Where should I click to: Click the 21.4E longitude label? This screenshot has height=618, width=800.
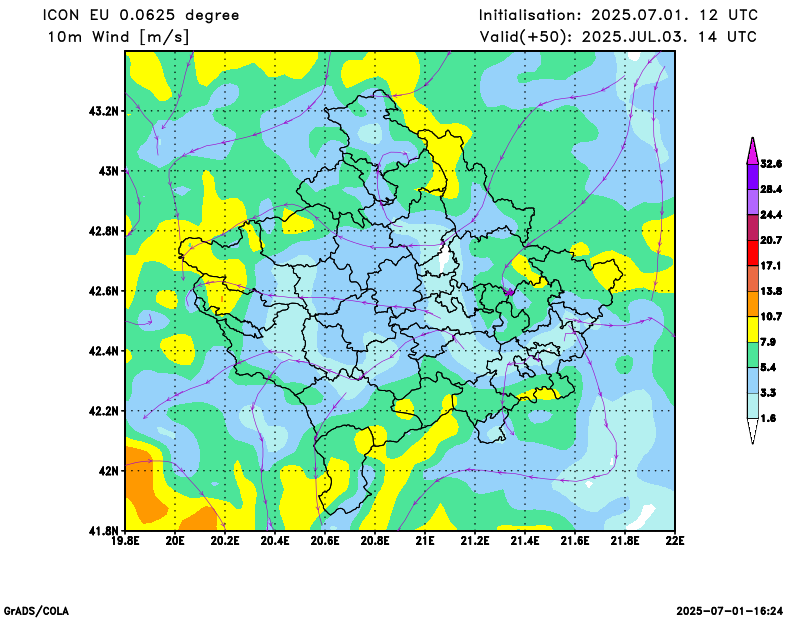526,541
